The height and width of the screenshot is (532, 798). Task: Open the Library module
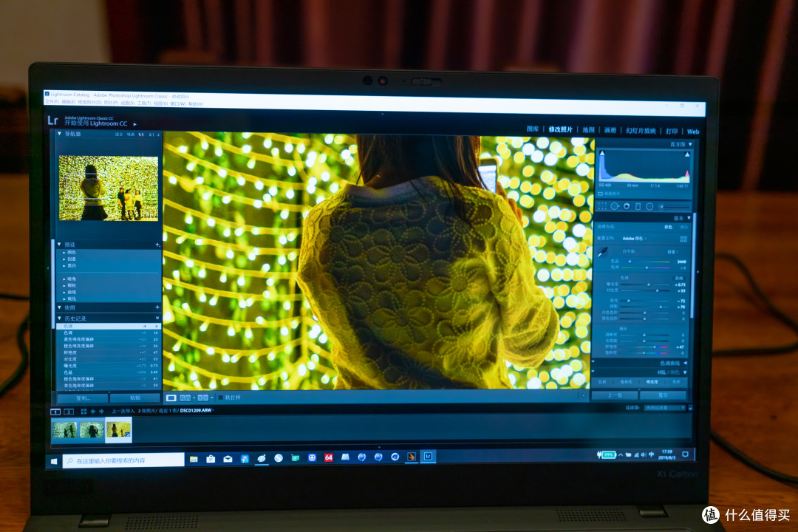pos(533,129)
